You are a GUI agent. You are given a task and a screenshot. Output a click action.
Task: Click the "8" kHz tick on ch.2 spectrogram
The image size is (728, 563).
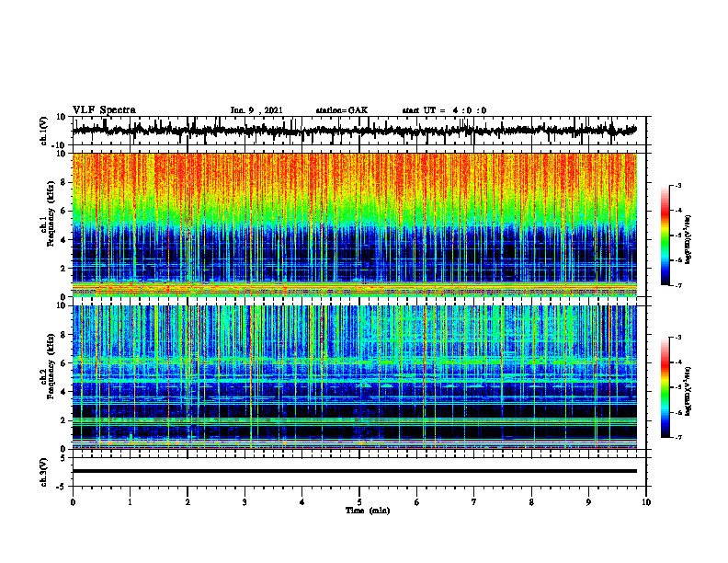[x=64, y=335]
